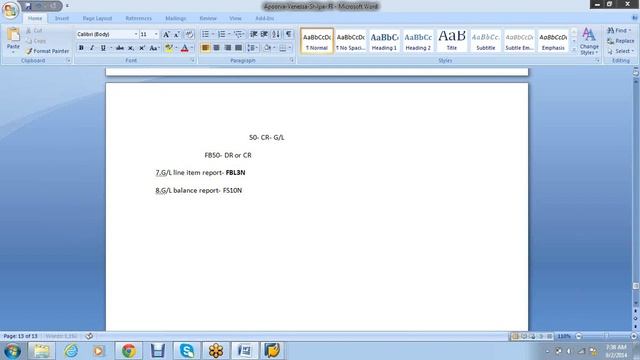Click the Shrink Font icon
The width and height of the screenshot is (640, 360).
pos(177,35)
